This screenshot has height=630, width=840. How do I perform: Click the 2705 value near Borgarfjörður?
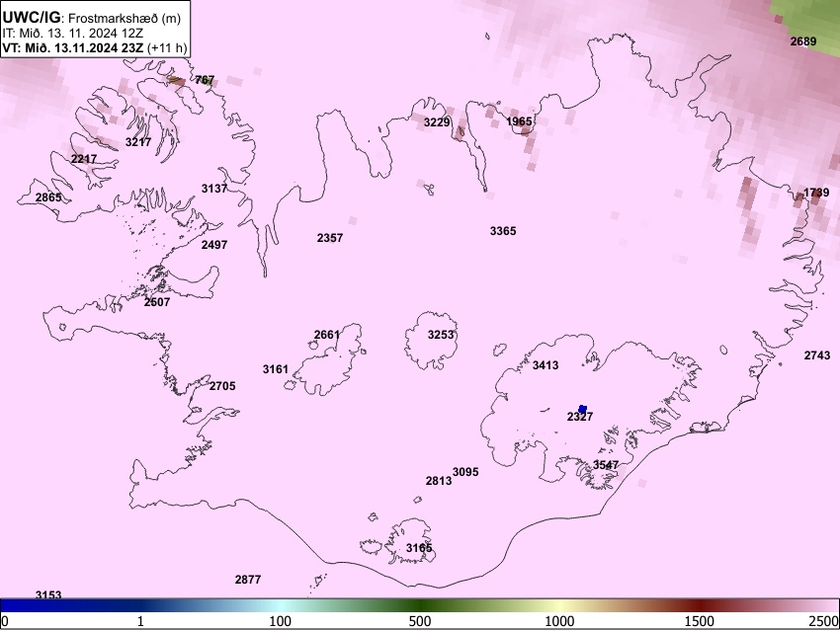[222, 386]
